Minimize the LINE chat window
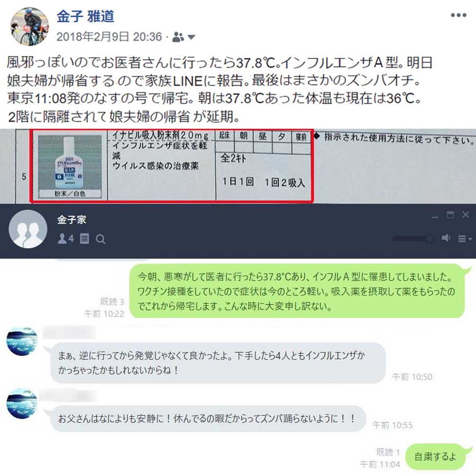This screenshot has height=476, width=476. coord(435,217)
